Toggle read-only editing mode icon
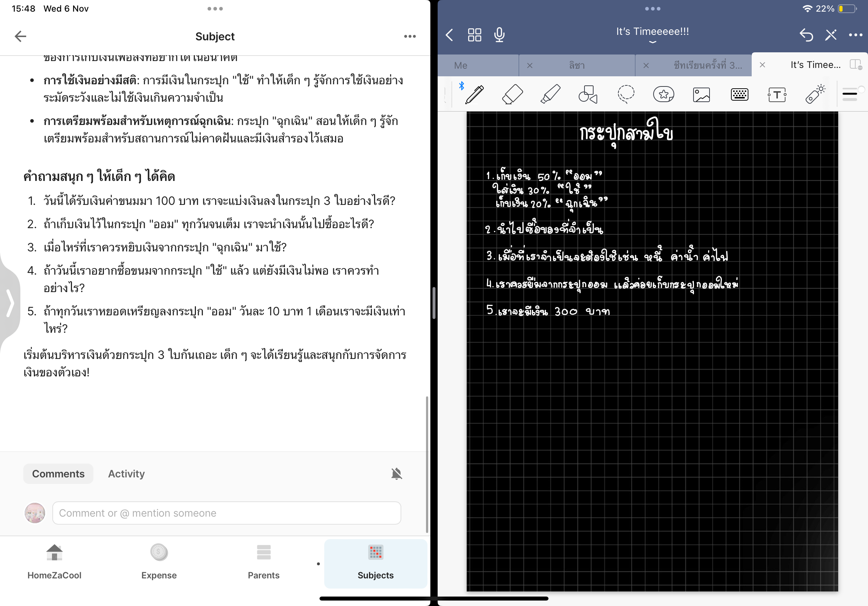This screenshot has width=868, height=606. [x=831, y=35]
